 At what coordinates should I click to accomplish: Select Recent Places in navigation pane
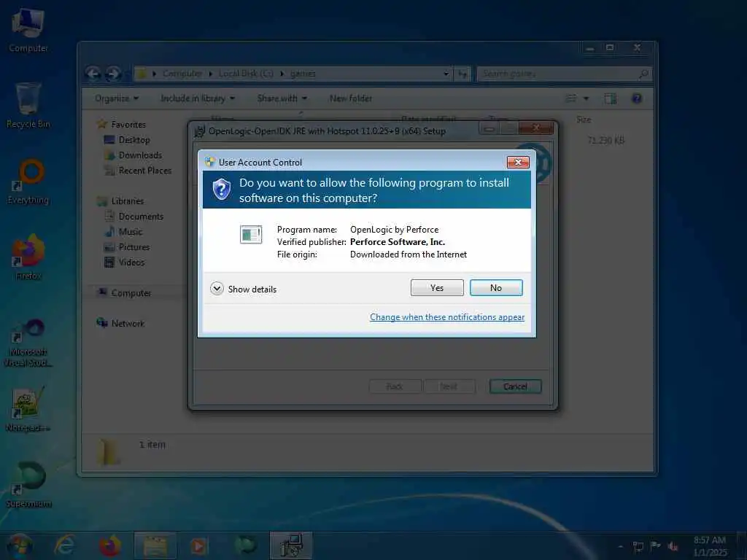tap(145, 171)
